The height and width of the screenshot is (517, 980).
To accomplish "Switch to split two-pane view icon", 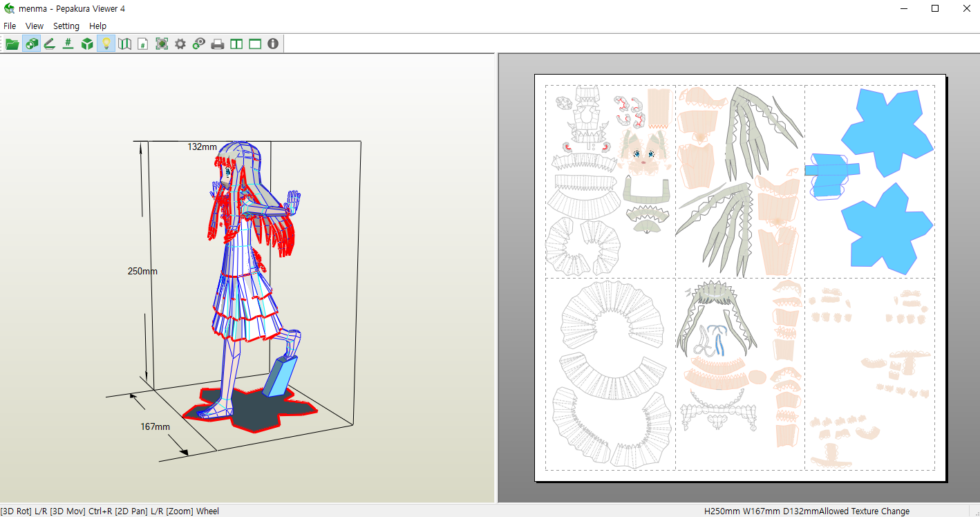I will tap(236, 44).
